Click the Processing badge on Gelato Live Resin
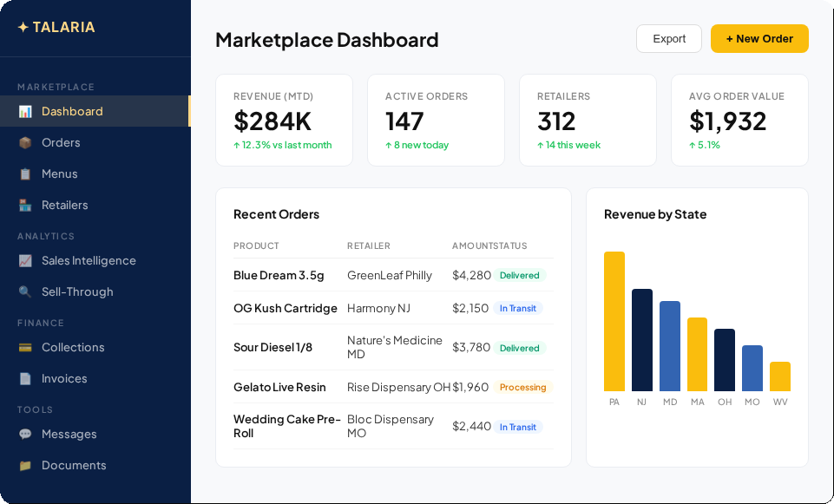 (522, 387)
